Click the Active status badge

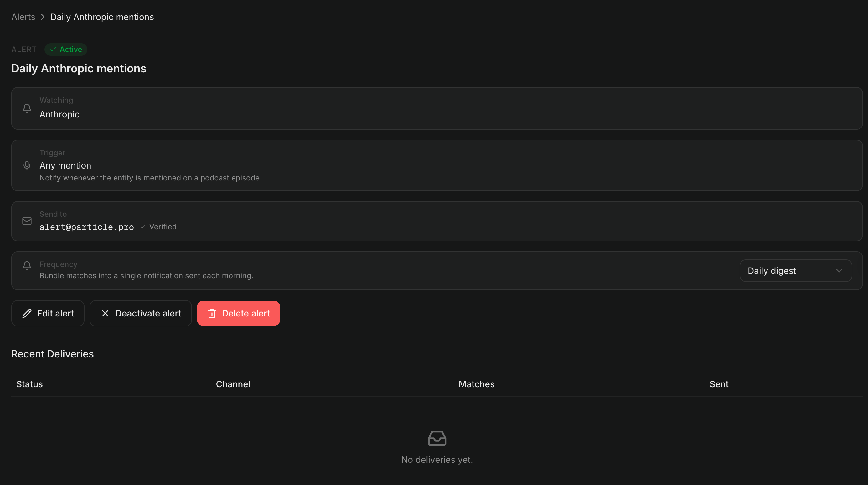[66, 49]
